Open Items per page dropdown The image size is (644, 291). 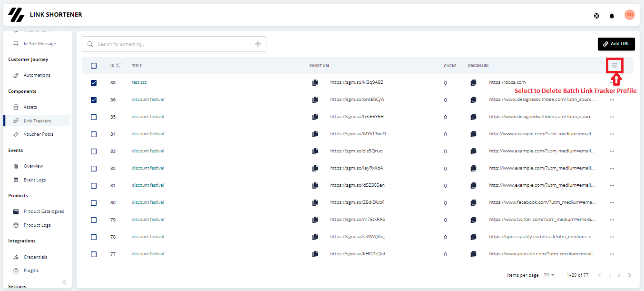pos(549,275)
